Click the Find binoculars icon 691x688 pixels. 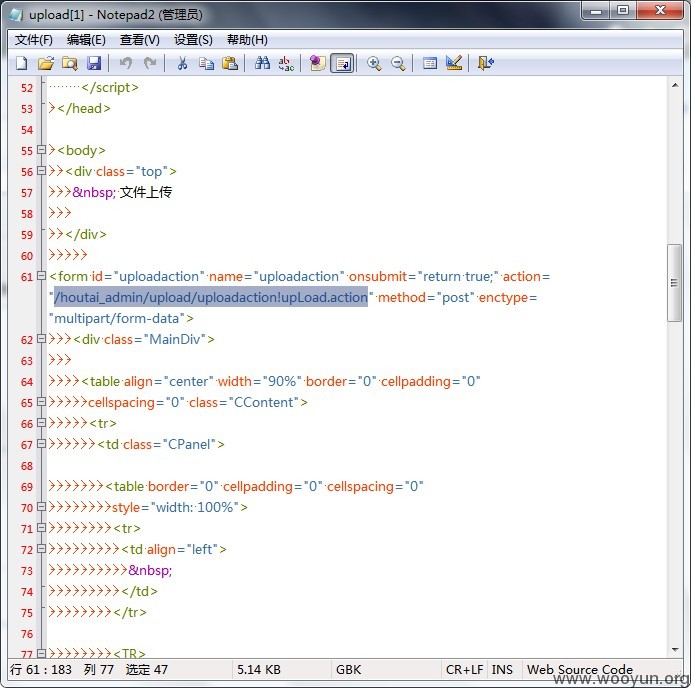(x=262, y=63)
